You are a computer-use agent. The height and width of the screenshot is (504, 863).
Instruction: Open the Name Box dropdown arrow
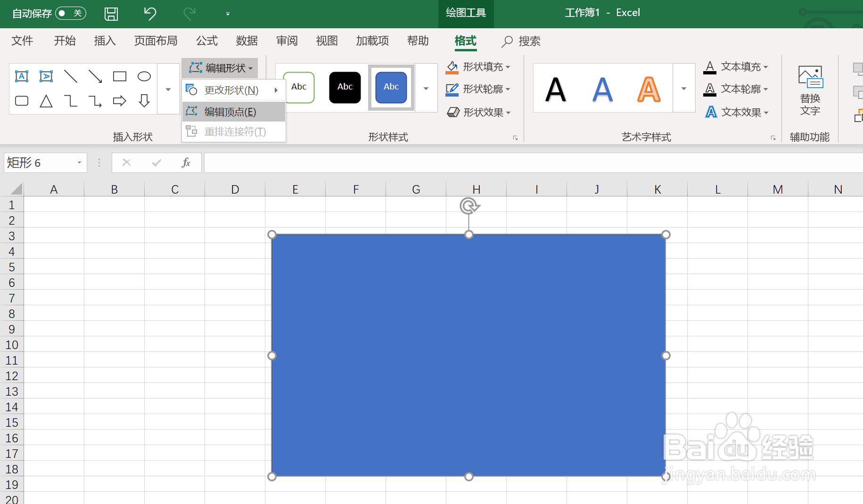(79, 163)
